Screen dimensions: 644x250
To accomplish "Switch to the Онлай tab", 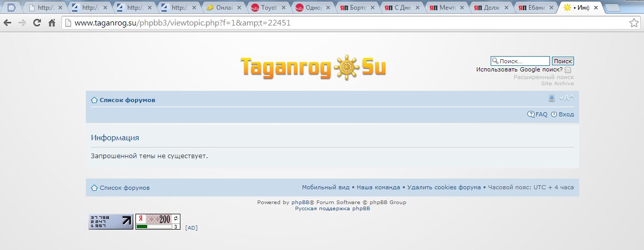I will pos(224,8).
